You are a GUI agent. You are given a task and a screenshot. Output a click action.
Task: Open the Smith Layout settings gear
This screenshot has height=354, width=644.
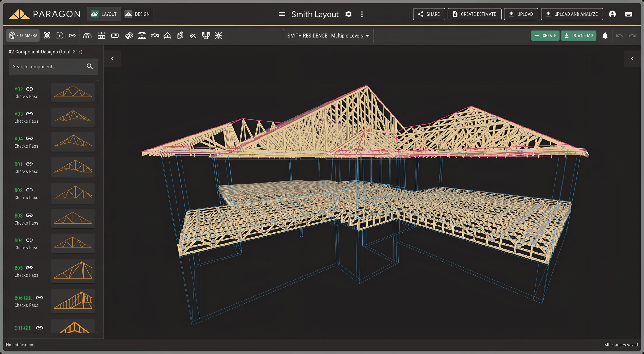point(349,14)
